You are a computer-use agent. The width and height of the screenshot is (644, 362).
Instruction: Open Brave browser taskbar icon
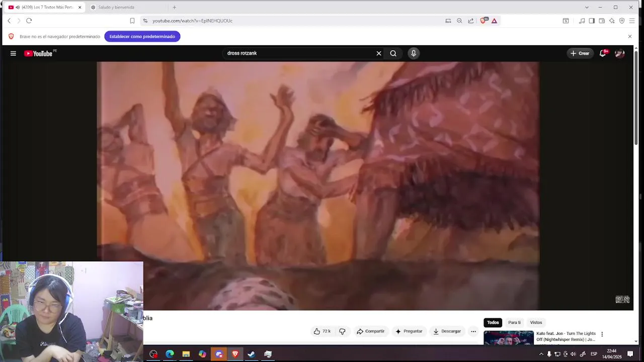pos(235,354)
